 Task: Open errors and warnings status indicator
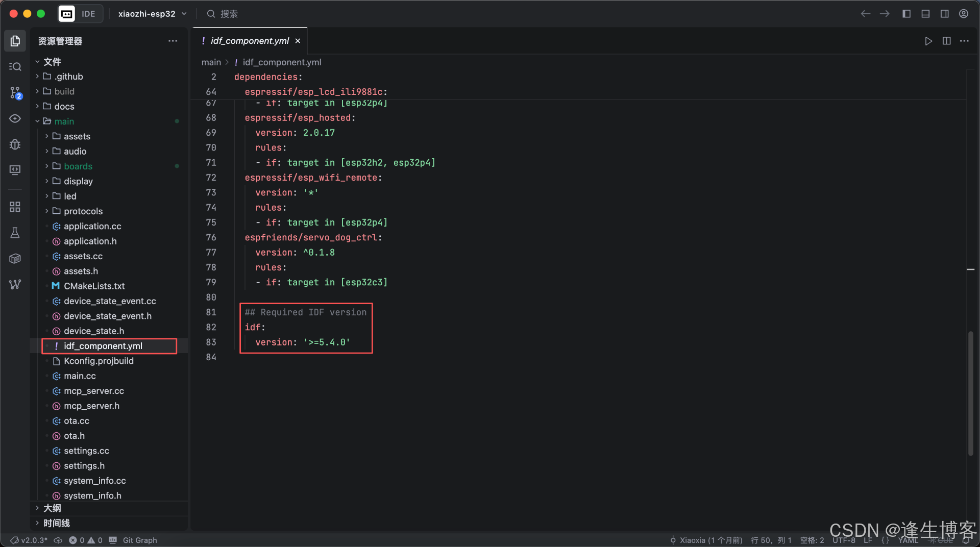(x=86, y=540)
